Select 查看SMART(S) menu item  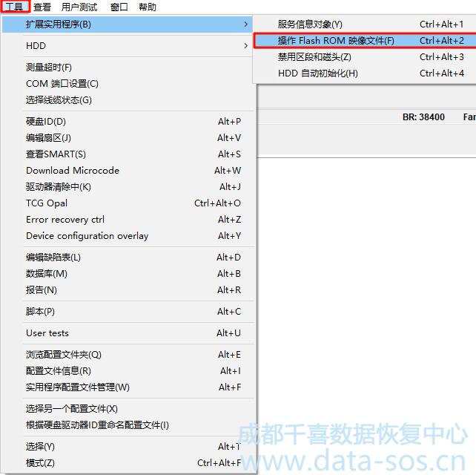(56, 154)
